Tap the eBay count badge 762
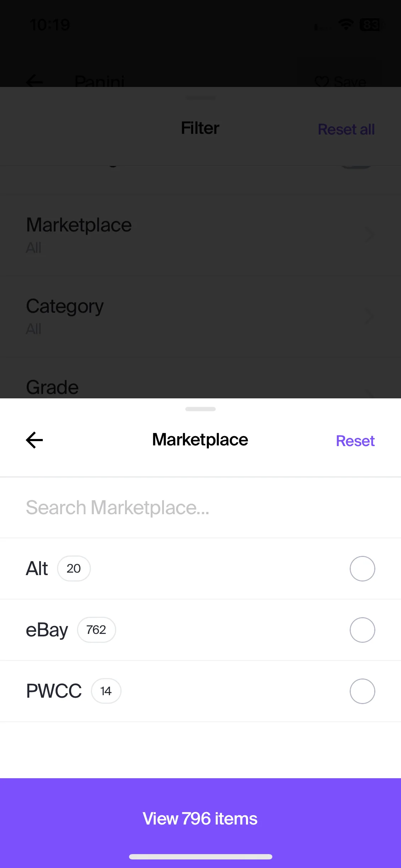The height and width of the screenshot is (868, 401). pyautogui.click(x=96, y=630)
